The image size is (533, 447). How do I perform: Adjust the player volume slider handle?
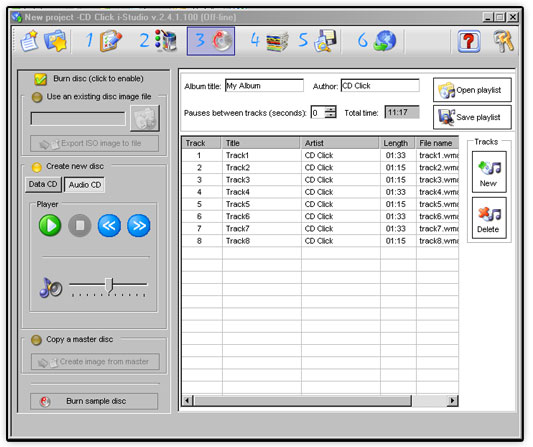click(109, 285)
